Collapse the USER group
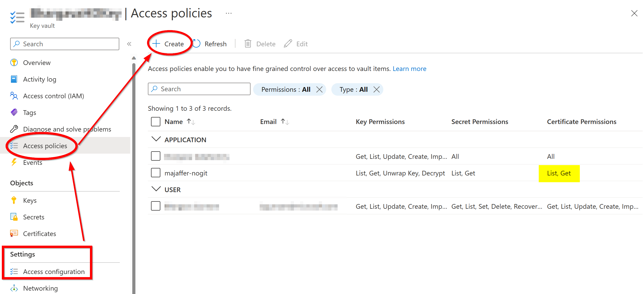 click(156, 189)
